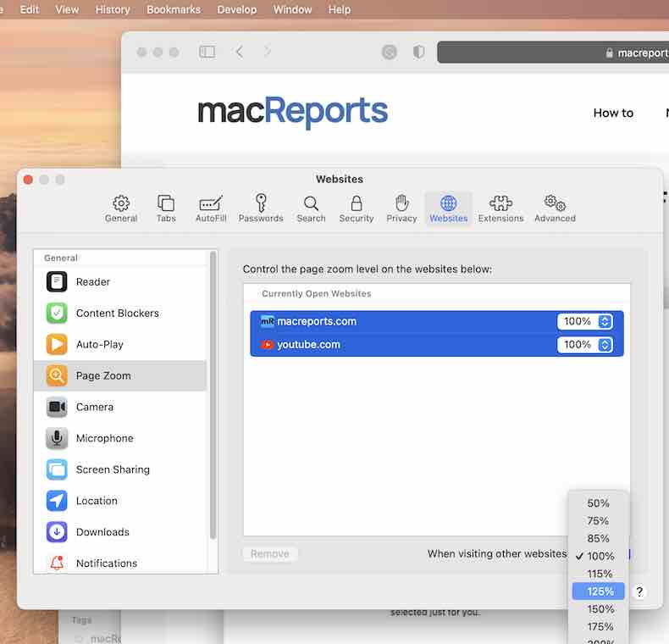Open the Bookmarks menu
Screen dimensions: 669x644
click(x=174, y=9)
